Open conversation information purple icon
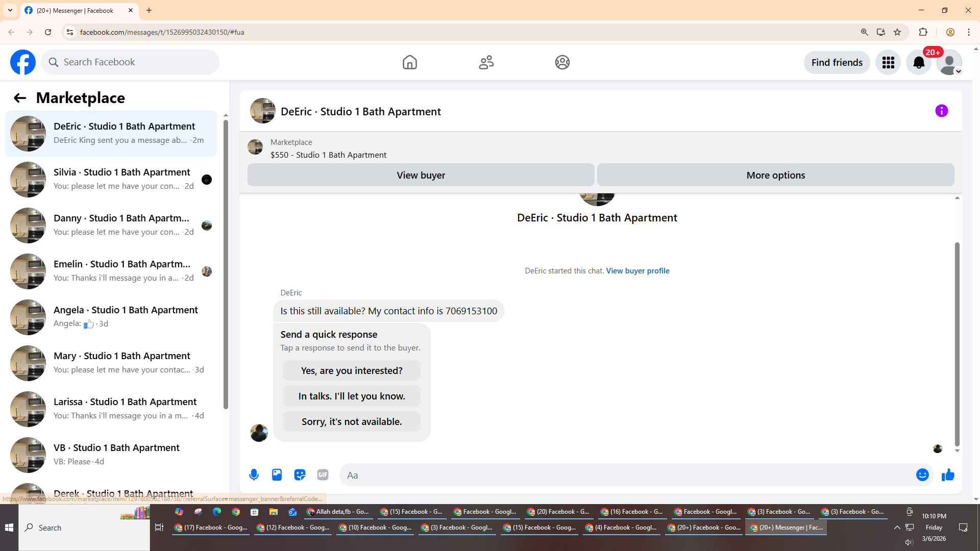The image size is (980, 551). (x=941, y=111)
